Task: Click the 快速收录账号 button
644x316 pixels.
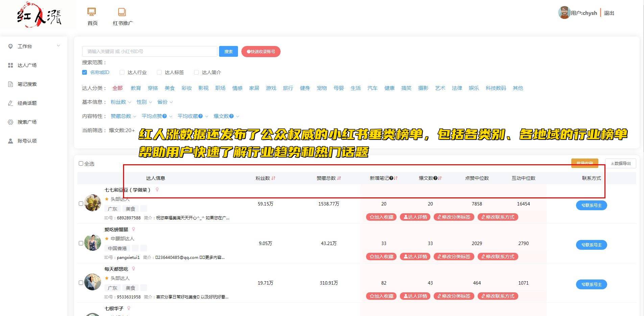Action: [261, 51]
